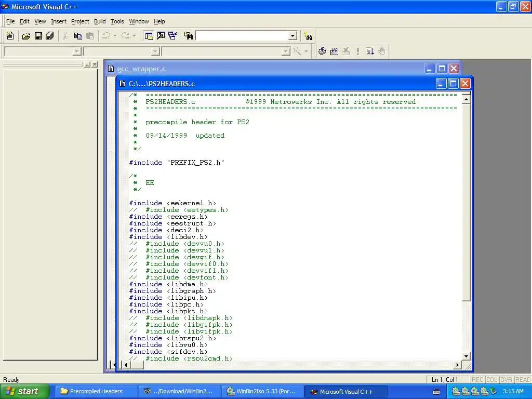Click the first virtual CD tray icon

pos(456,391)
